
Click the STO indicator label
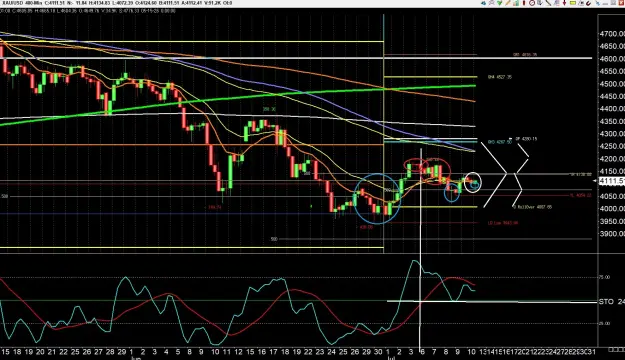pos(606,302)
